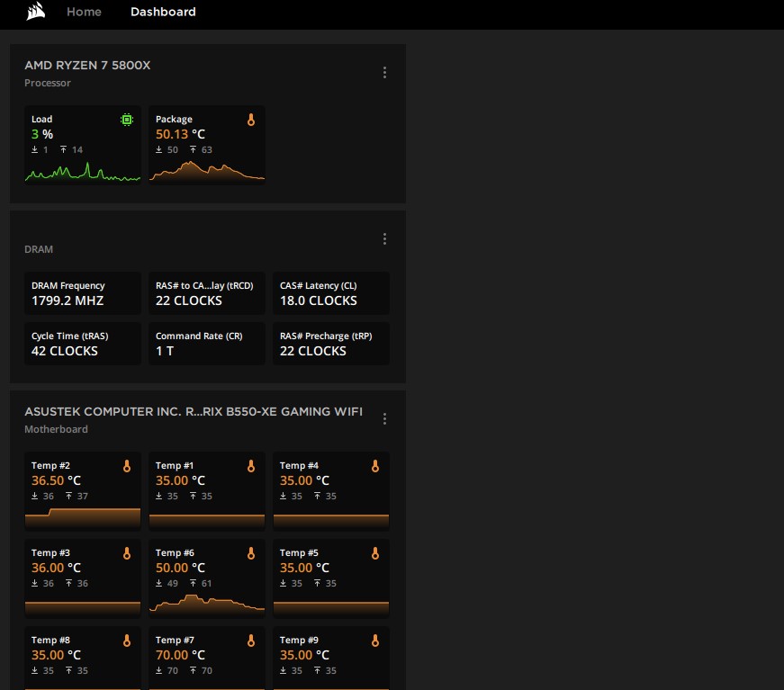Image resolution: width=784 pixels, height=690 pixels.
Task: Click the 3 % load value
Action: [x=42, y=134]
